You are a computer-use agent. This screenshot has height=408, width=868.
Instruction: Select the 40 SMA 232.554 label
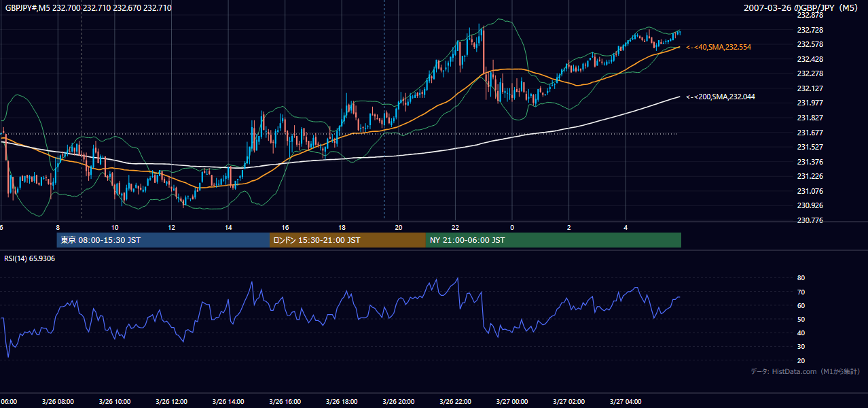[x=718, y=47]
